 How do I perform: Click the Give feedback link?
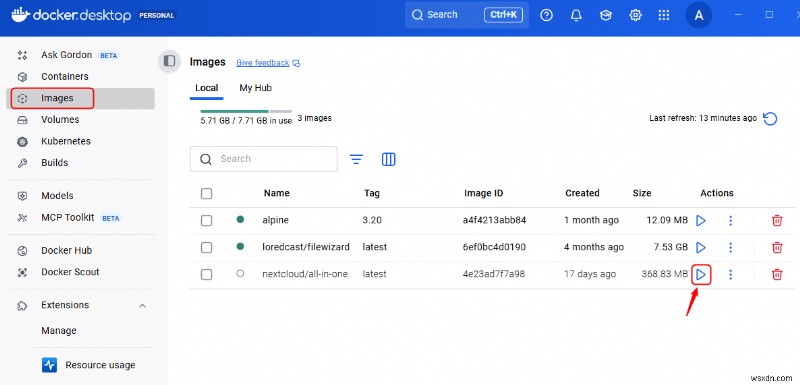tap(263, 63)
